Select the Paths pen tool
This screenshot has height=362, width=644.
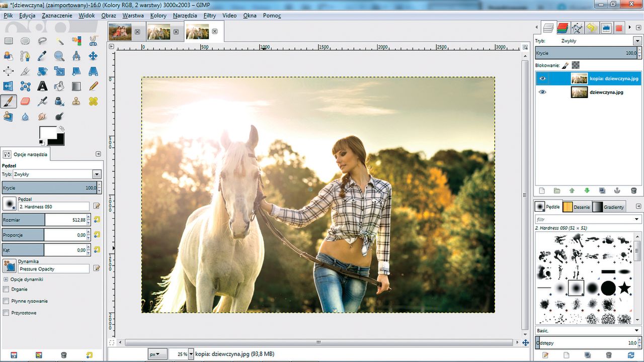(x=25, y=56)
